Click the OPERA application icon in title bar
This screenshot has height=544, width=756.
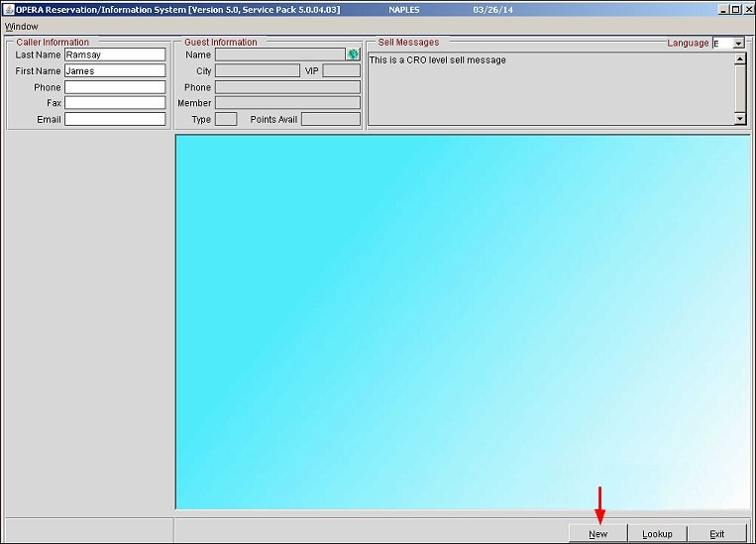[9, 9]
